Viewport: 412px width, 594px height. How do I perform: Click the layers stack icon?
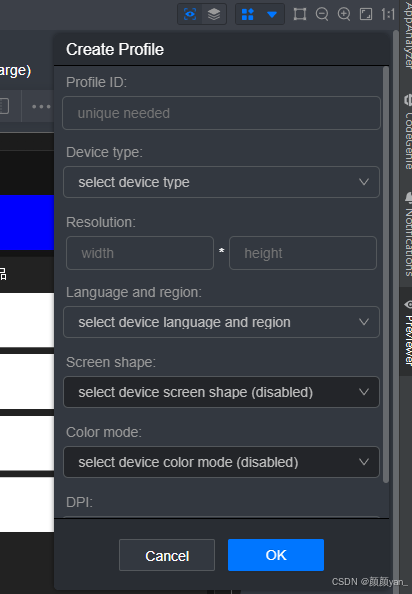[214, 14]
